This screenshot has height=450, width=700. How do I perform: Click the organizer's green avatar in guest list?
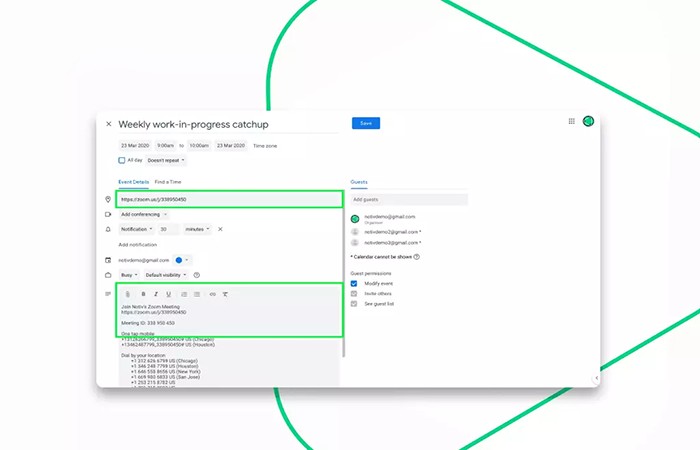click(x=355, y=219)
